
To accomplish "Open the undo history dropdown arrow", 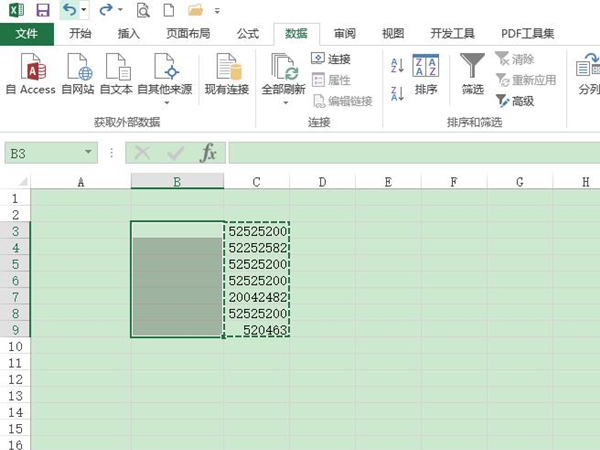I will coord(84,11).
